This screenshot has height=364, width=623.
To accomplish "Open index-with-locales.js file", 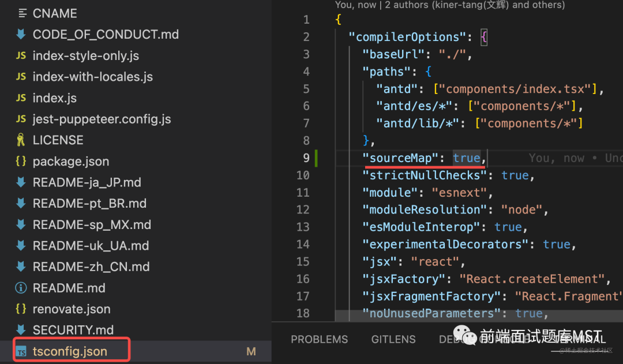I will pyautogui.click(x=92, y=77).
